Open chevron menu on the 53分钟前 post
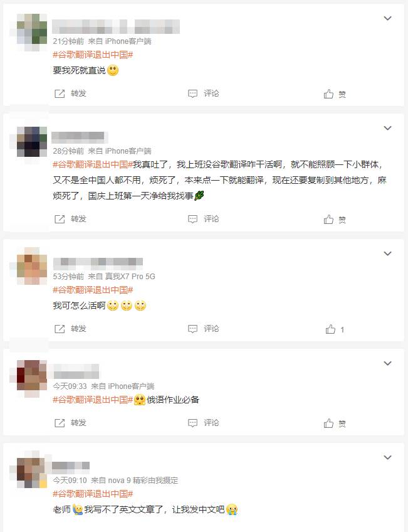The height and width of the screenshot is (532, 408). point(388,253)
